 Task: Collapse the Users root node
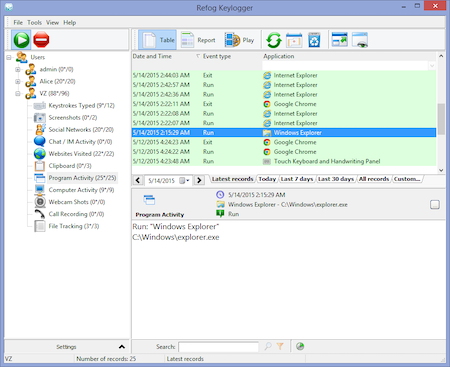(9, 57)
